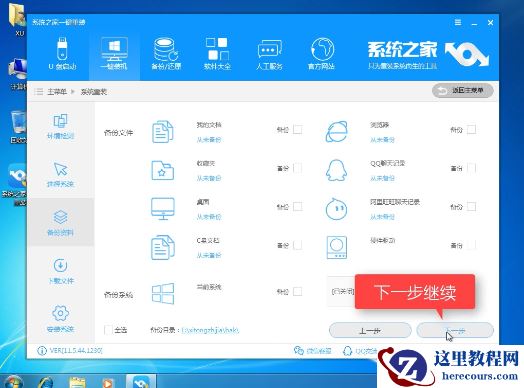Click the 阿里旺旺 face icon
Screen dimensions: 524x388
[337, 209]
